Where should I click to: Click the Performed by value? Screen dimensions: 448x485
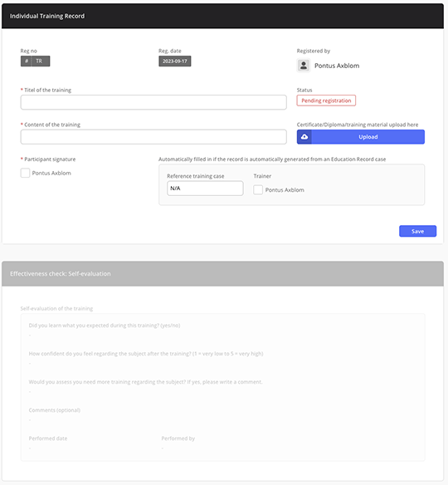point(163,448)
